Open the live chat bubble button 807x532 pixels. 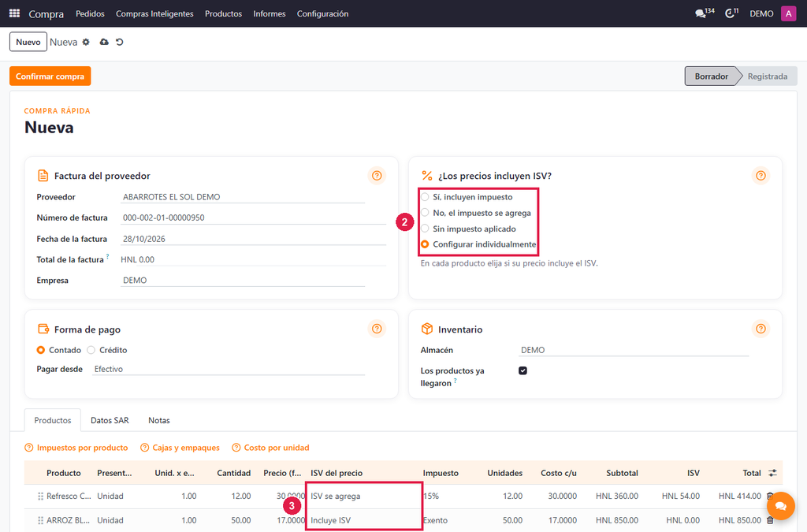point(781,506)
